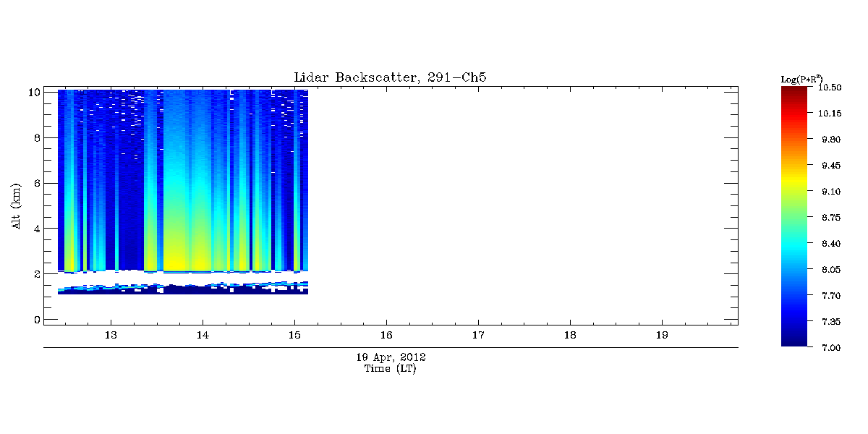
Task: Click the x-axis tick label 16
Action: coord(386,335)
